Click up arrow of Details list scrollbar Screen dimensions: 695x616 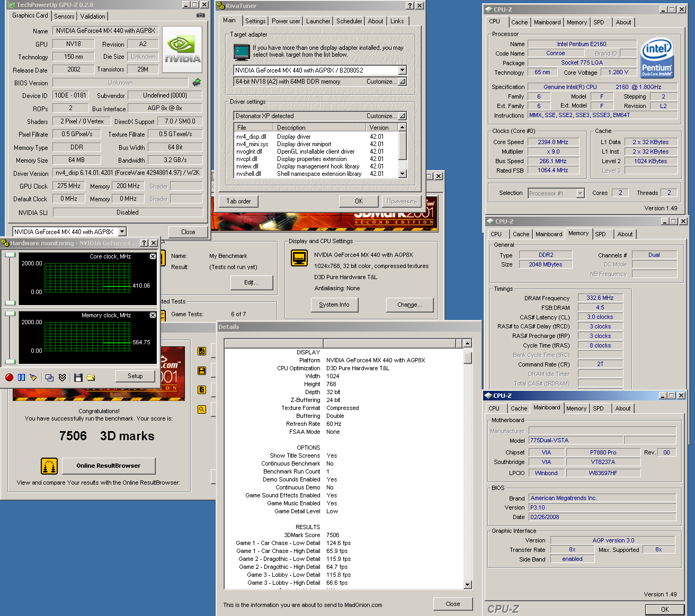point(467,343)
